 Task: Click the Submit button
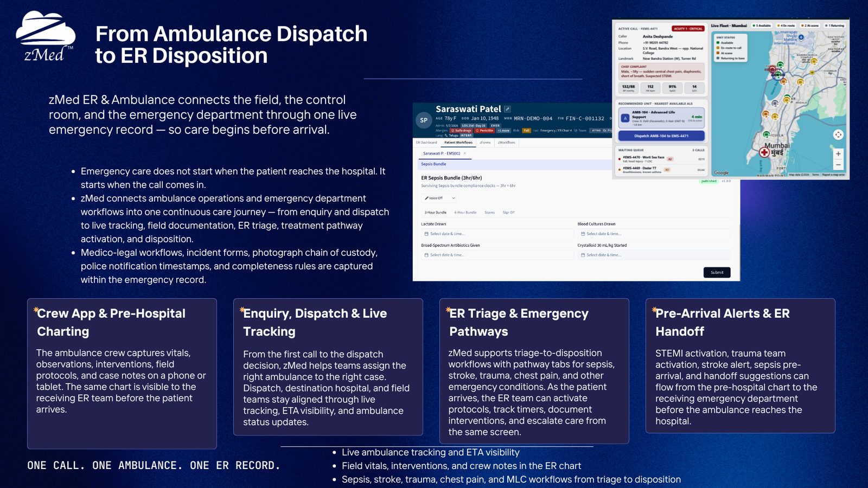click(717, 272)
